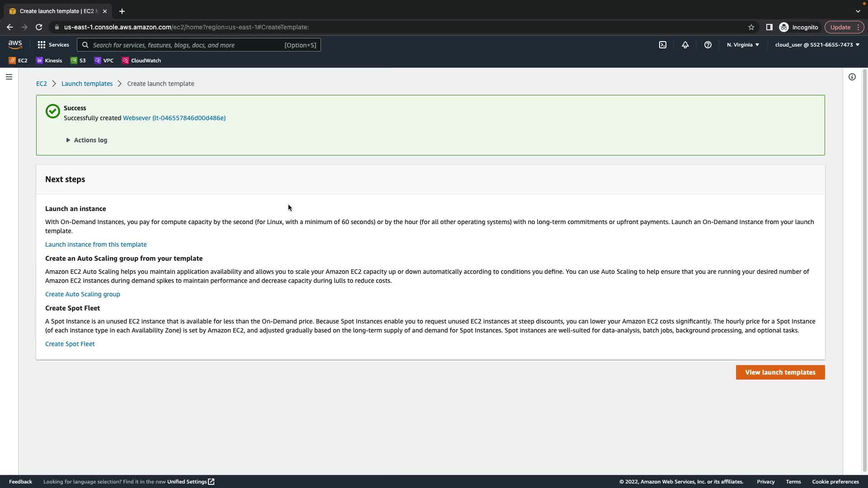Open the info panel icon
The height and width of the screenshot is (488, 868).
852,77
